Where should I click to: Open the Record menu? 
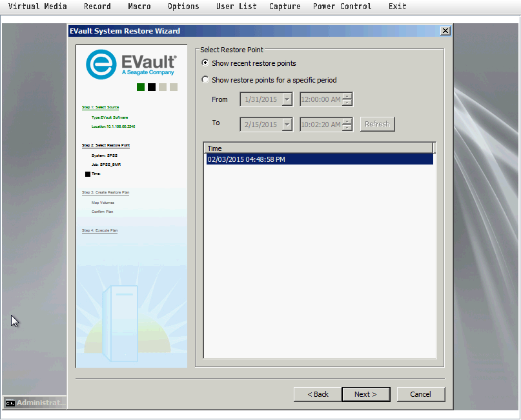[x=97, y=6]
